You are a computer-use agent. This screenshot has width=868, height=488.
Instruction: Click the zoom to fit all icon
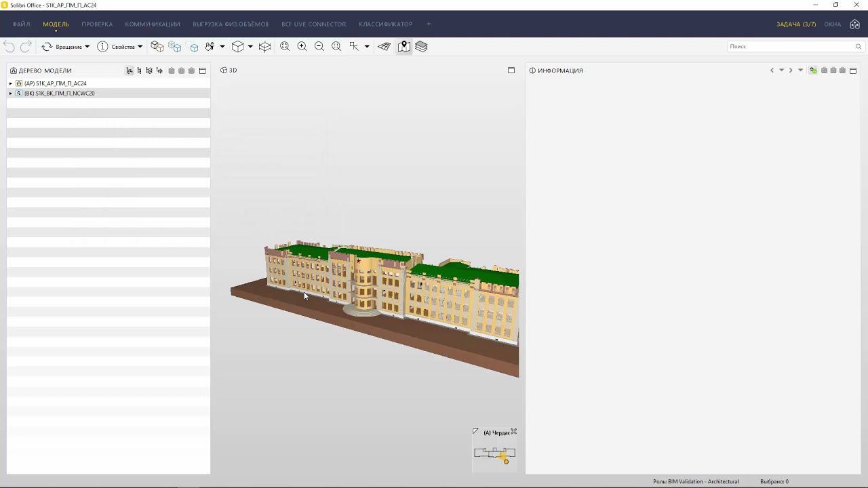click(285, 47)
